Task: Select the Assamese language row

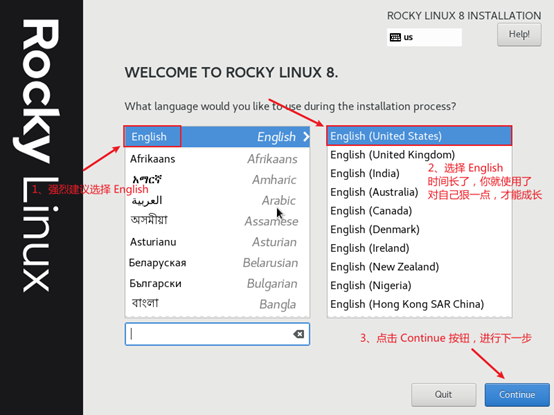Action: (217, 221)
